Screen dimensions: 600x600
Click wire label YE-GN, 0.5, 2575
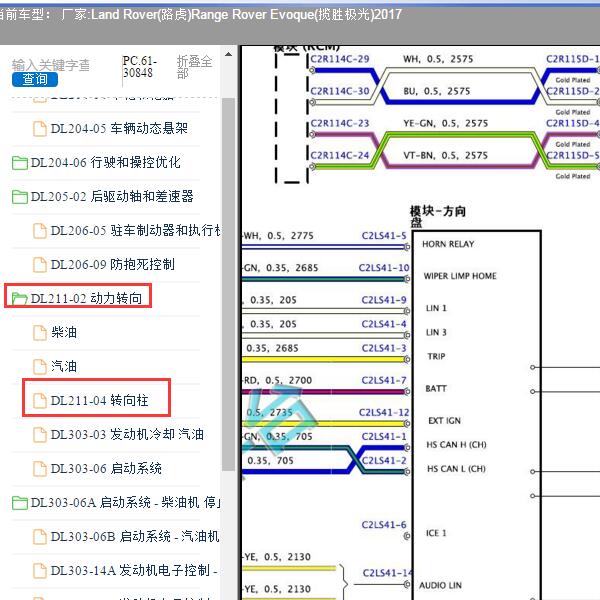coord(445,123)
